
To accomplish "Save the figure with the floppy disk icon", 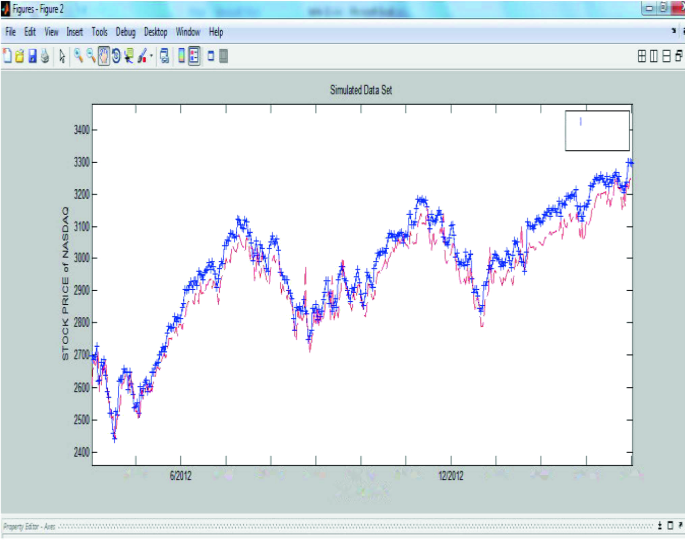I will pos(32,56).
